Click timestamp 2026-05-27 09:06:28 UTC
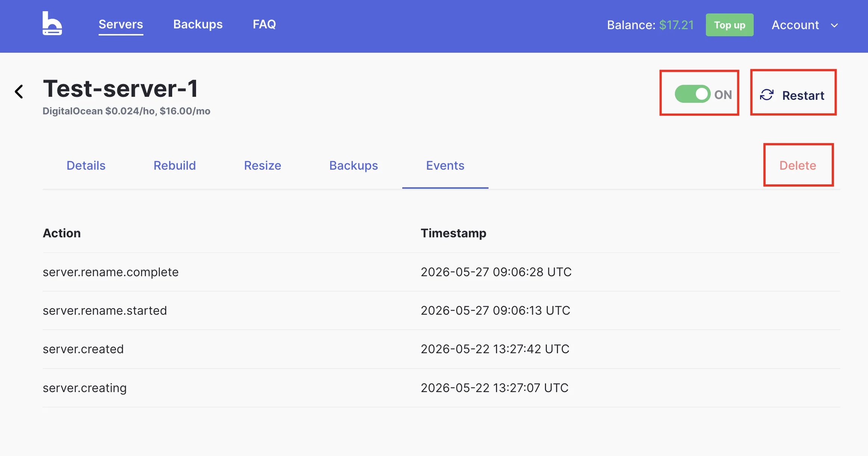868x456 pixels. (496, 272)
